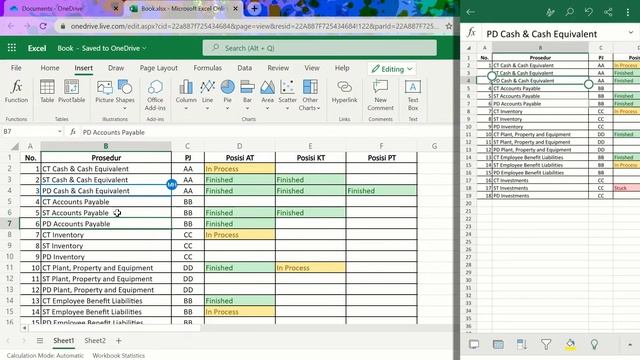Insert a Picture from ribbon
The width and height of the screenshot is (640, 360).
click(x=104, y=92)
